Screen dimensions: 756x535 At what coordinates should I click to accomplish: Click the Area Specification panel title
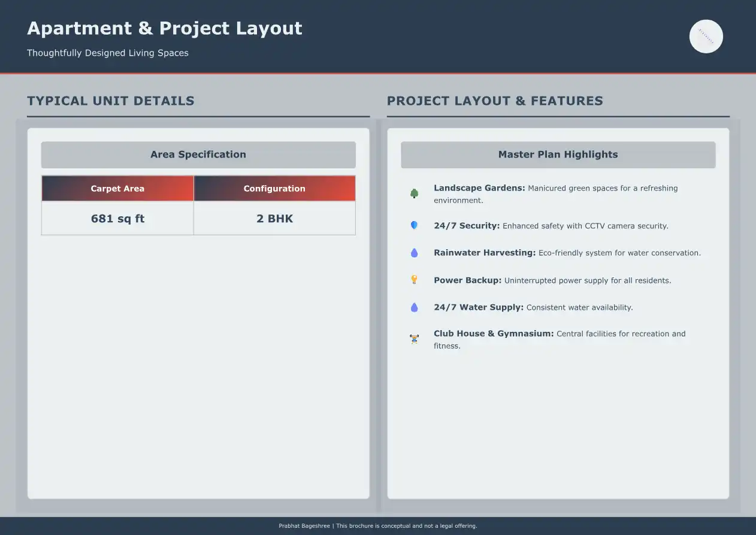coord(198,155)
